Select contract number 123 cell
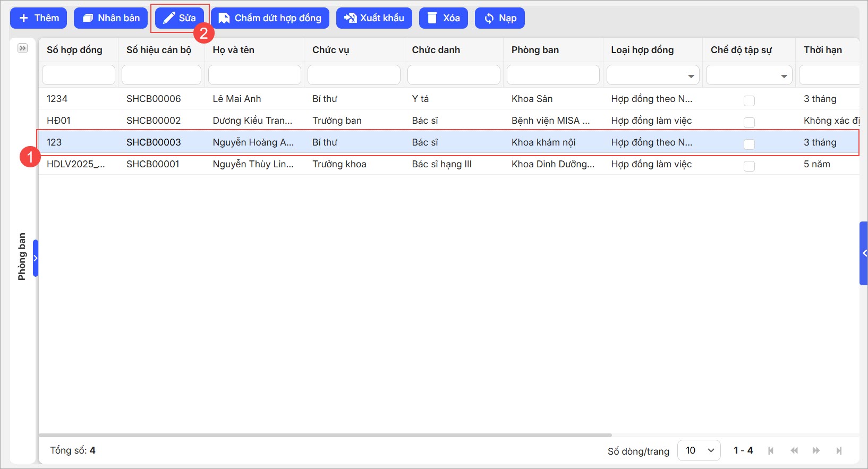868x469 pixels. click(54, 142)
